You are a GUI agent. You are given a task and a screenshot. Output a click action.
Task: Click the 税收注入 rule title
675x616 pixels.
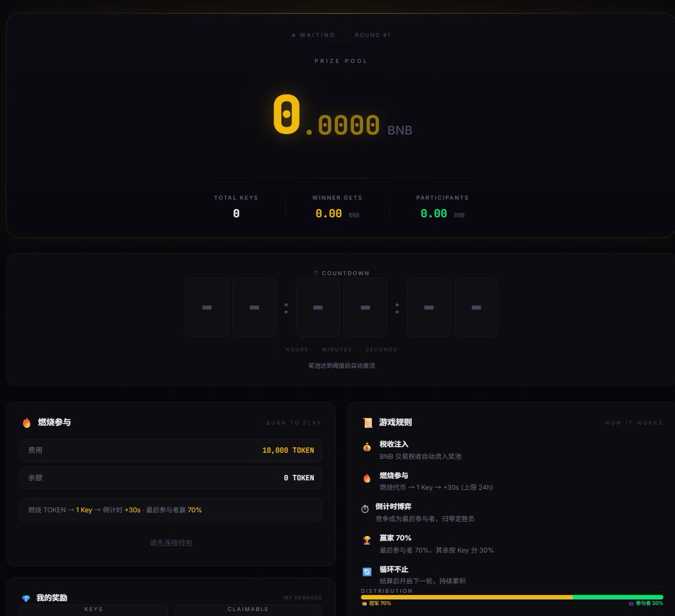click(394, 444)
